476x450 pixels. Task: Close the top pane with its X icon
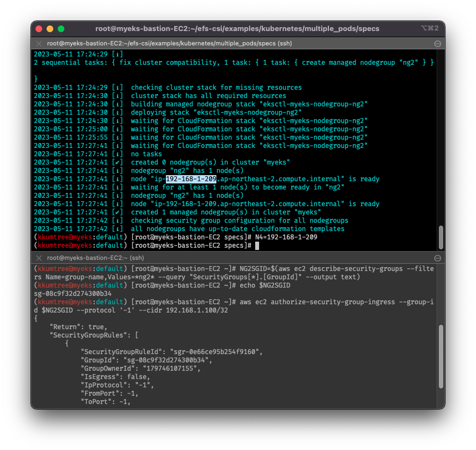[39, 43]
